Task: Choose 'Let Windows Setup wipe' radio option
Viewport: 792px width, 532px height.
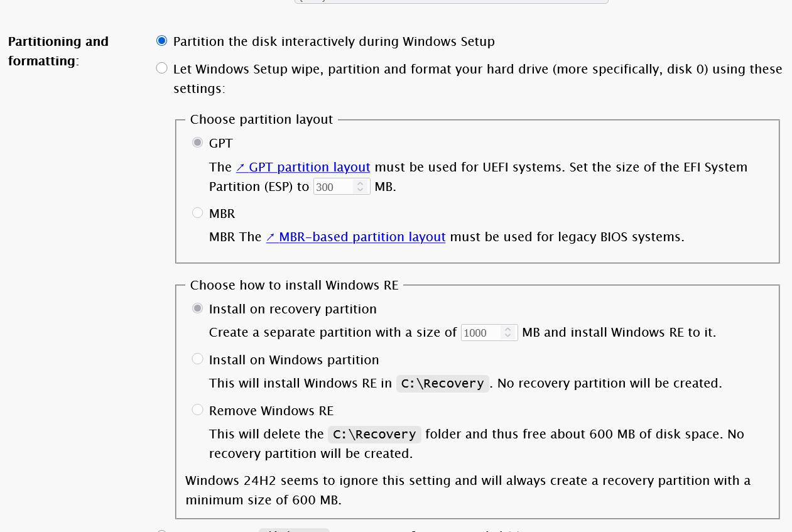Action: tap(162, 68)
